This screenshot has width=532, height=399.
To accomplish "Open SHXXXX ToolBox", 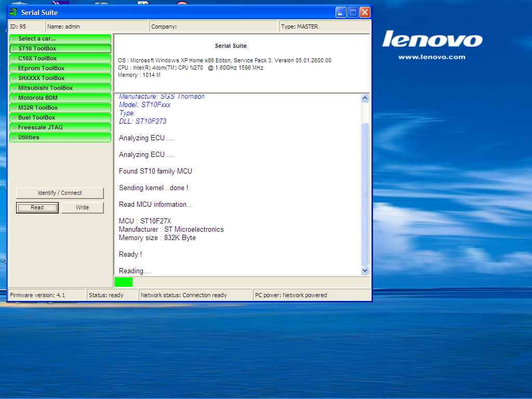I will point(60,78).
